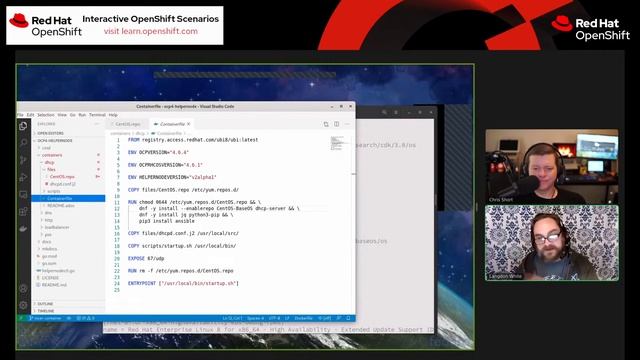Click line and column indicator in status bar
Viewport: 640px width, 360px height.
232,318
